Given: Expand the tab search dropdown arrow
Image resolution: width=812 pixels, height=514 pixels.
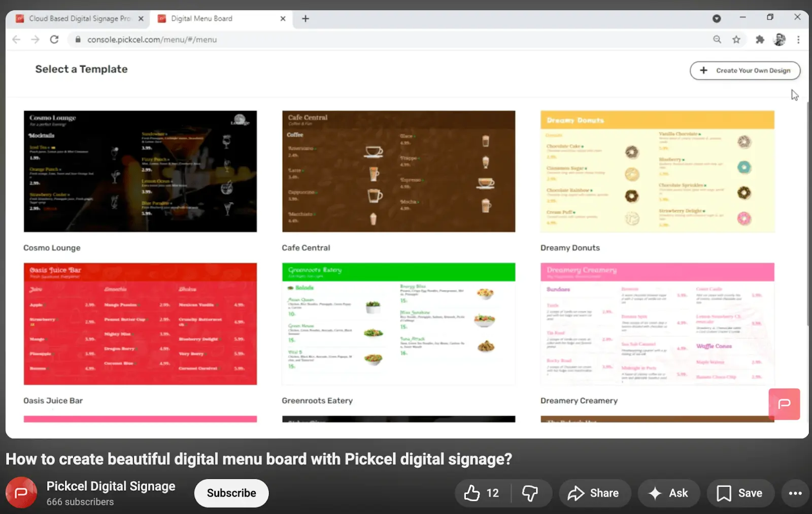Looking at the screenshot, I should 716,19.
